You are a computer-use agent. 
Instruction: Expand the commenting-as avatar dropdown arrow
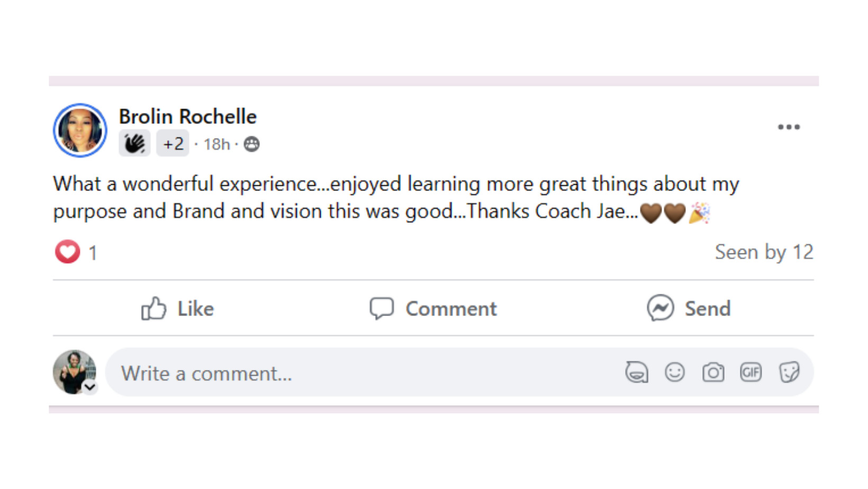[x=90, y=387]
